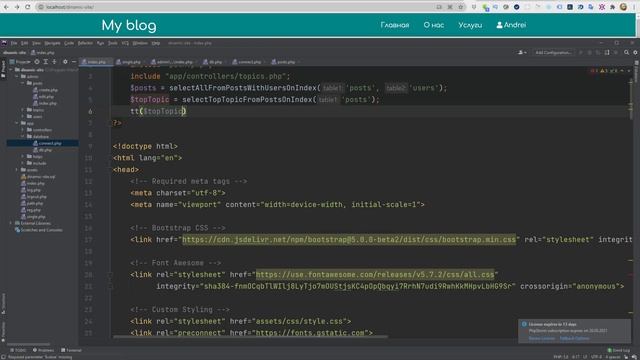Open the Главная nav link
The image size is (640, 360).
coord(395,25)
